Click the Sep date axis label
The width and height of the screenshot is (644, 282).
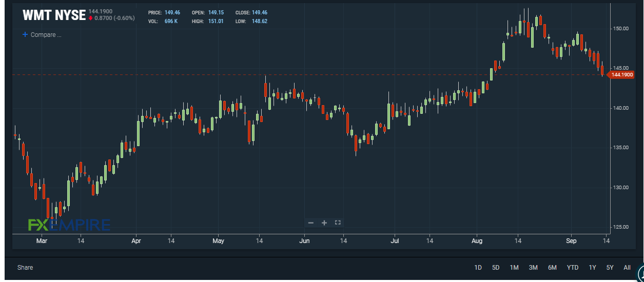point(572,240)
